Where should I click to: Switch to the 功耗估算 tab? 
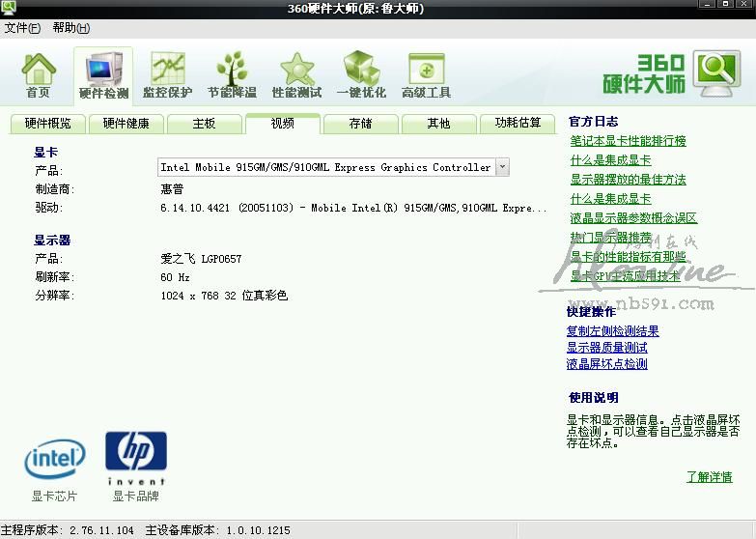point(518,124)
